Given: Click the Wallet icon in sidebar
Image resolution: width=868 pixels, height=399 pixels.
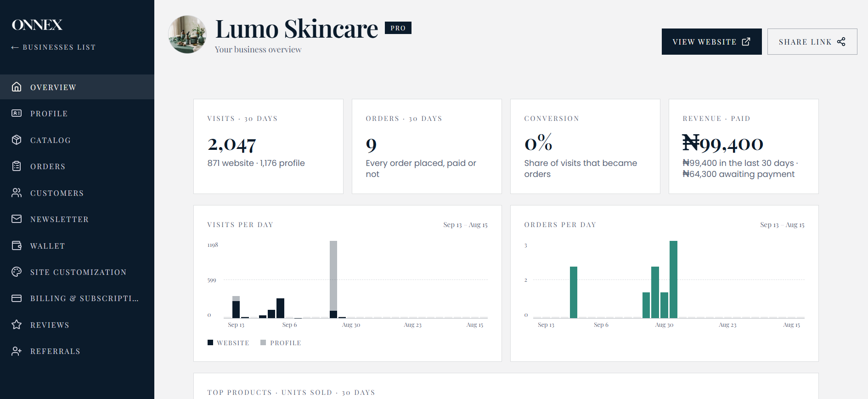Looking at the screenshot, I should click(17, 245).
